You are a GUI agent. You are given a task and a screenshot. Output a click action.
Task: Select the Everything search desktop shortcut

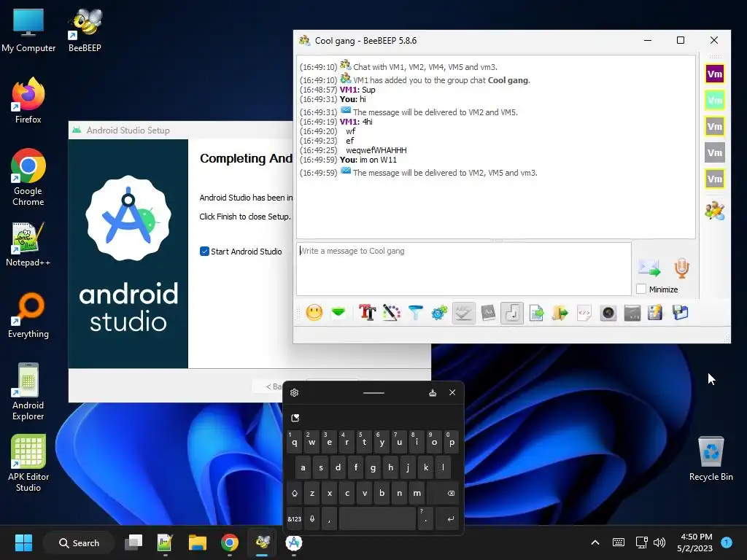click(x=28, y=315)
